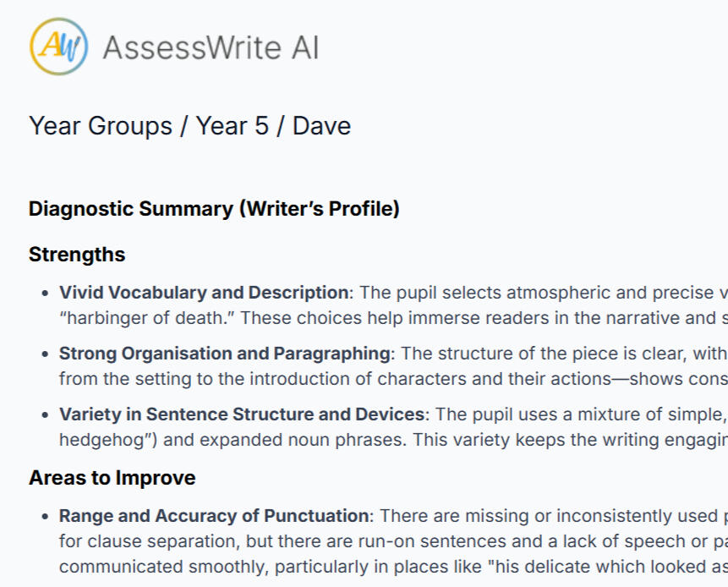The height and width of the screenshot is (587, 728).
Task: Select Dave in the breadcrumb trail
Action: click(x=321, y=126)
